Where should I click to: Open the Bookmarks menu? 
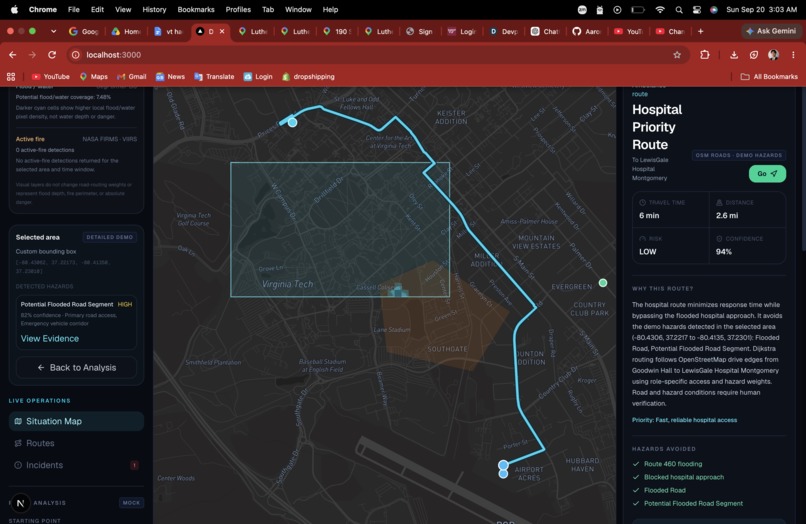click(196, 9)
